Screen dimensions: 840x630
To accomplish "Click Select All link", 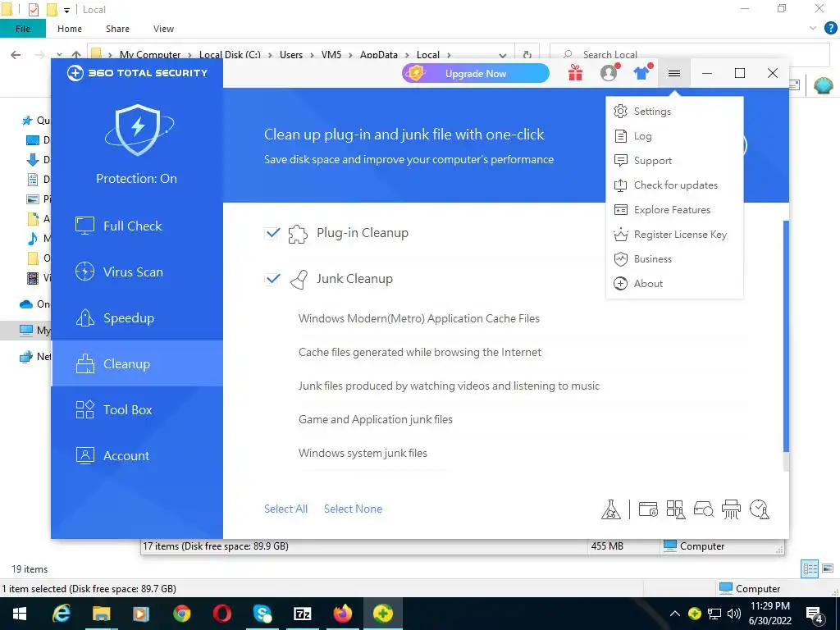I will tap(285, 509).
